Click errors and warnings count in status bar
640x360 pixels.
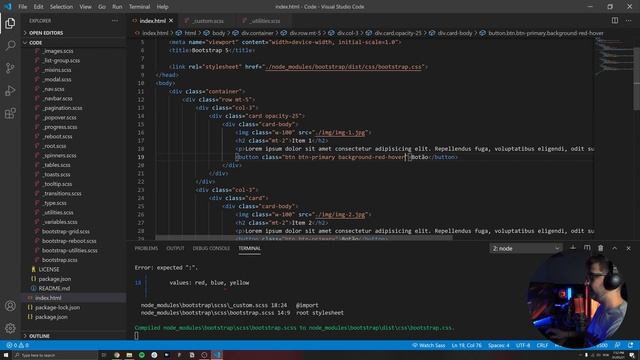pyautogui.click(x=18, y=345)
